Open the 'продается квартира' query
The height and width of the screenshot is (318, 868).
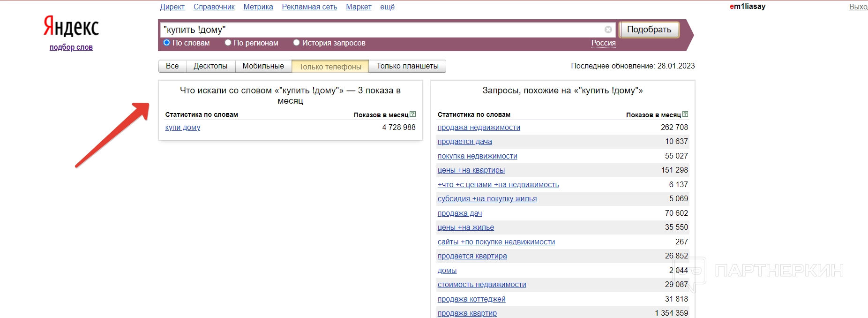point(472,256)
